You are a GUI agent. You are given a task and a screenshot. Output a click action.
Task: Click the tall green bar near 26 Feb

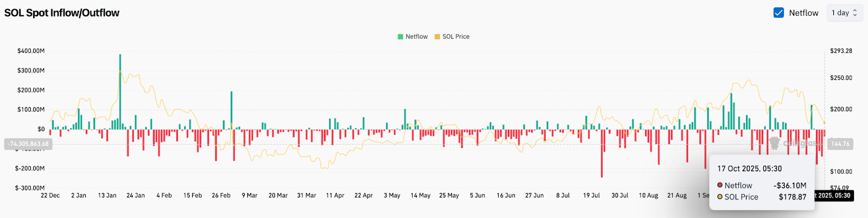click(x=232, y=110)
